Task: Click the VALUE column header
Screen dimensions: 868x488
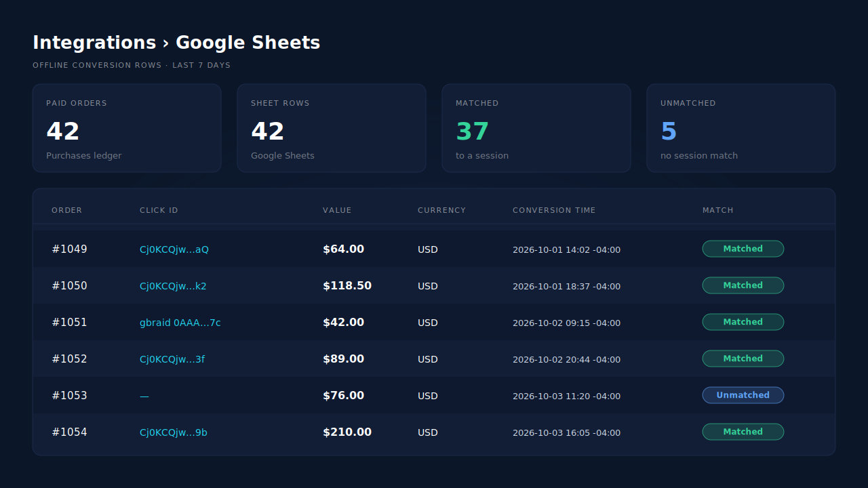Action: pyautogui.click(x=337, y=210)
